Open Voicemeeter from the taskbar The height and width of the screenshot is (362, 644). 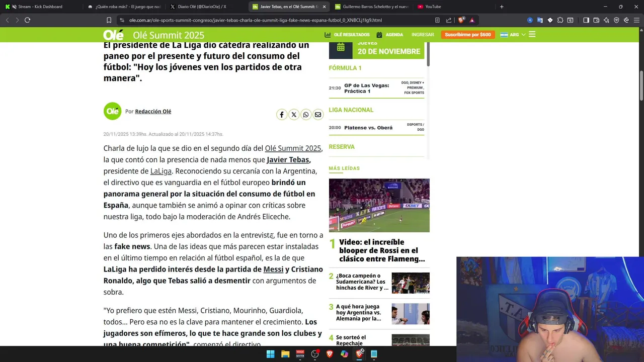[x=300, y=354]
